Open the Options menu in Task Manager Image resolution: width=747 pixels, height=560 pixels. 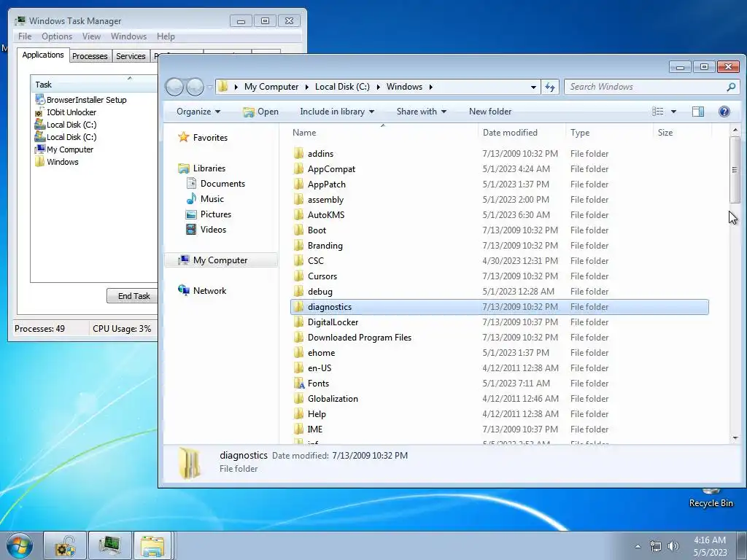click(x=57, y=36)
